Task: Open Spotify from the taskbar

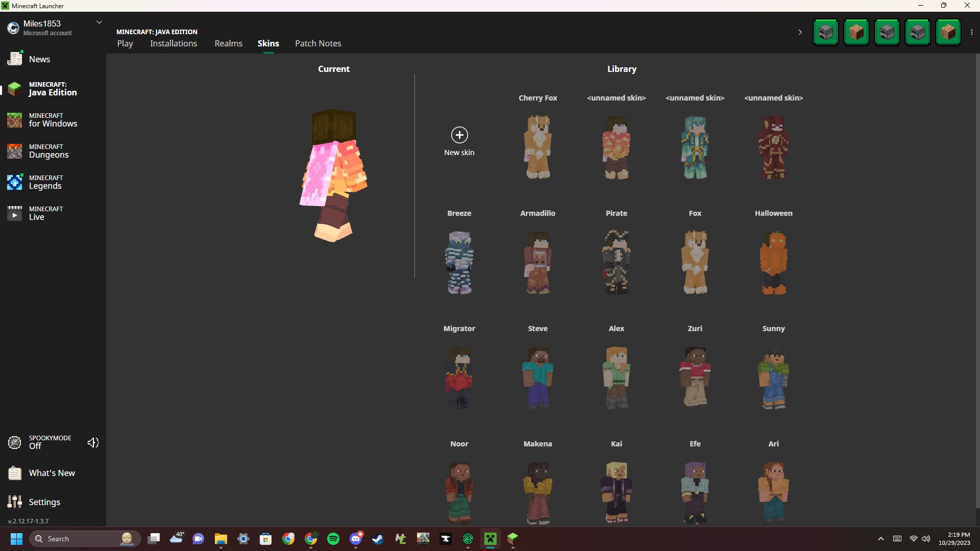Action: point(333,539)
